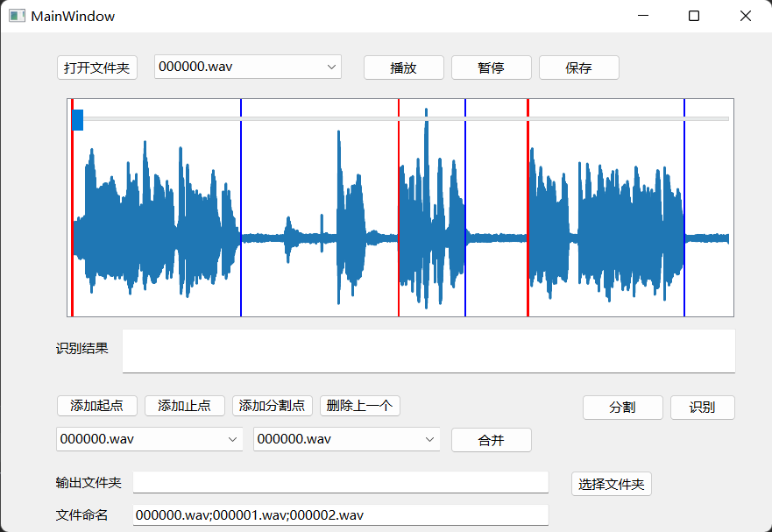Viewport: 772px width, 532px height.
Task: Maximize the MainWindow window
Action: pos(694,16)
